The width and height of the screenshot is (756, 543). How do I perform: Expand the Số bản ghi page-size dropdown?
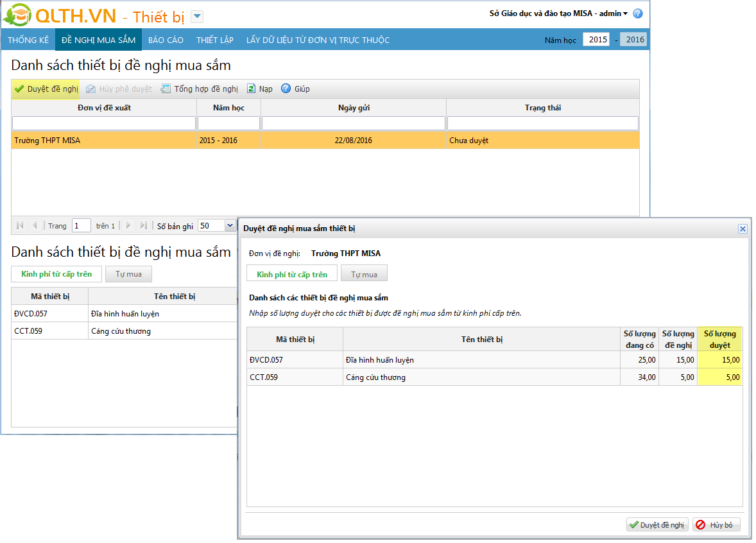(230, 226)
